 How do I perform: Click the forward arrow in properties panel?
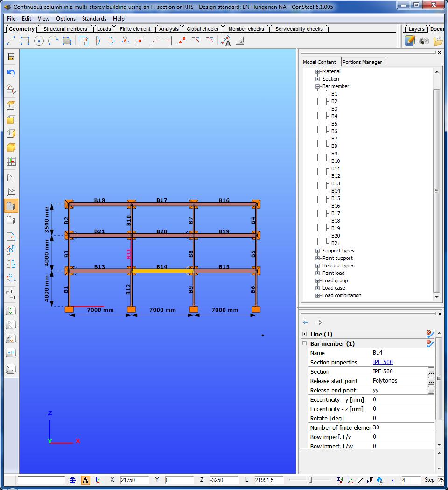[x=318, y=322]
